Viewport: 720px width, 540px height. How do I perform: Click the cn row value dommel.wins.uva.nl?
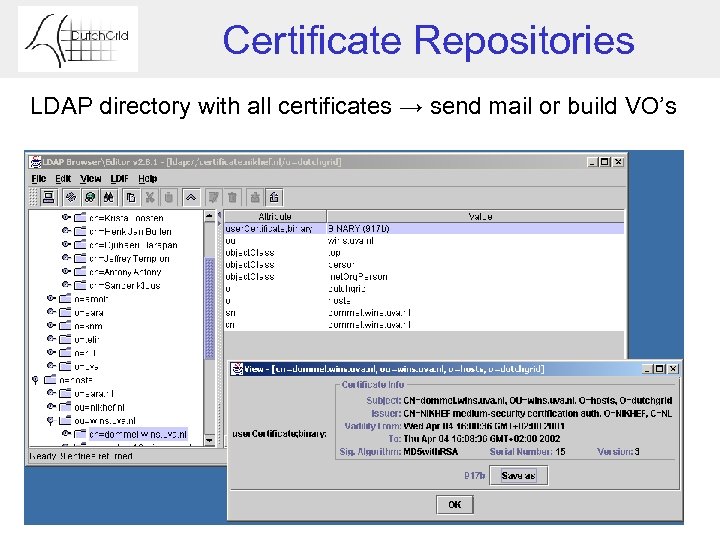click(370, 325)
